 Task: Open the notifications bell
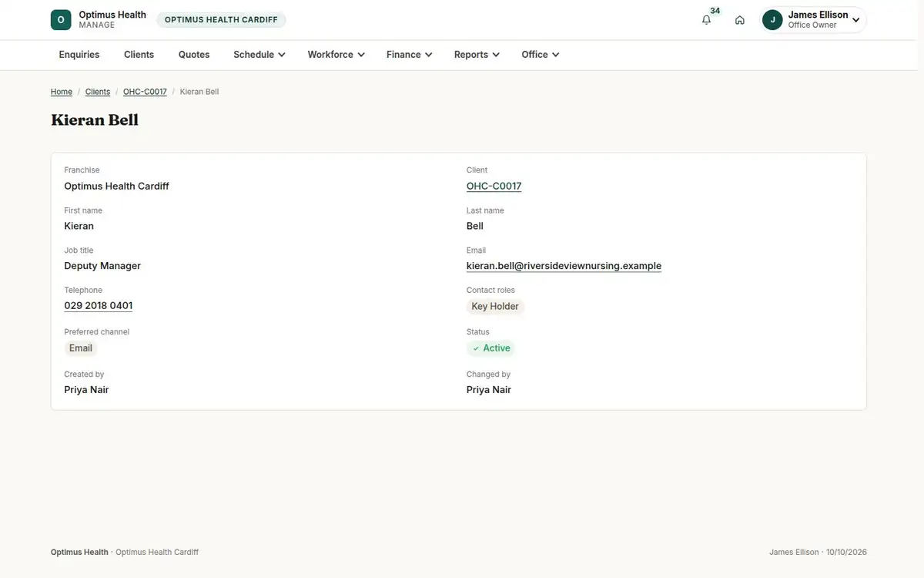tap(706, 20)
